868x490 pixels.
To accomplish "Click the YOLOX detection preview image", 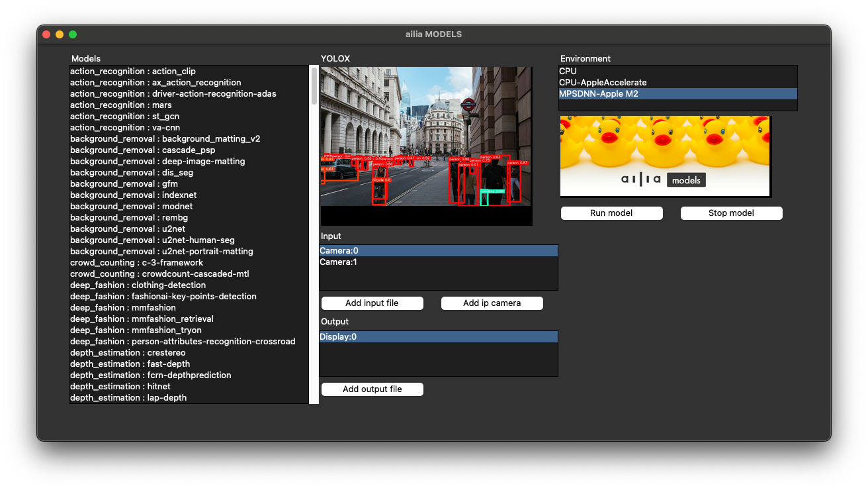I will (426, 146).
